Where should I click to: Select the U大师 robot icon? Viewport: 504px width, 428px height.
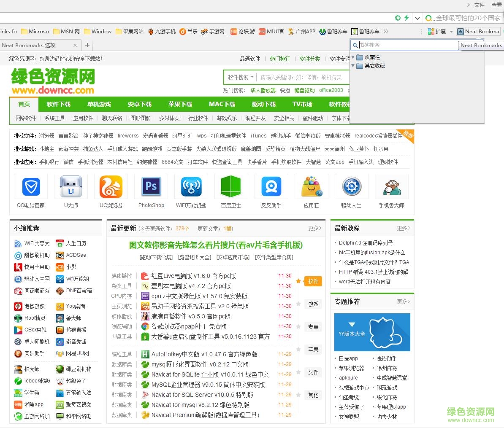[x=70, y=186]
